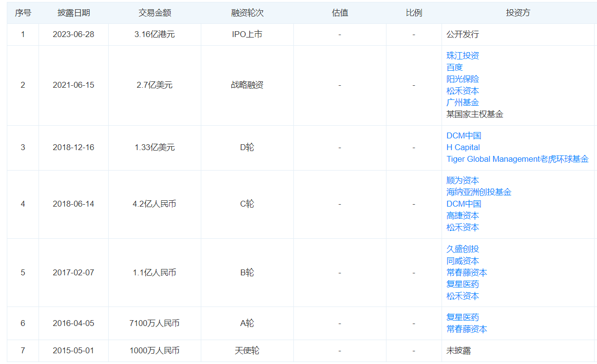
Task: Visit the 高捷资本 investor link
Action: point(462,215)
